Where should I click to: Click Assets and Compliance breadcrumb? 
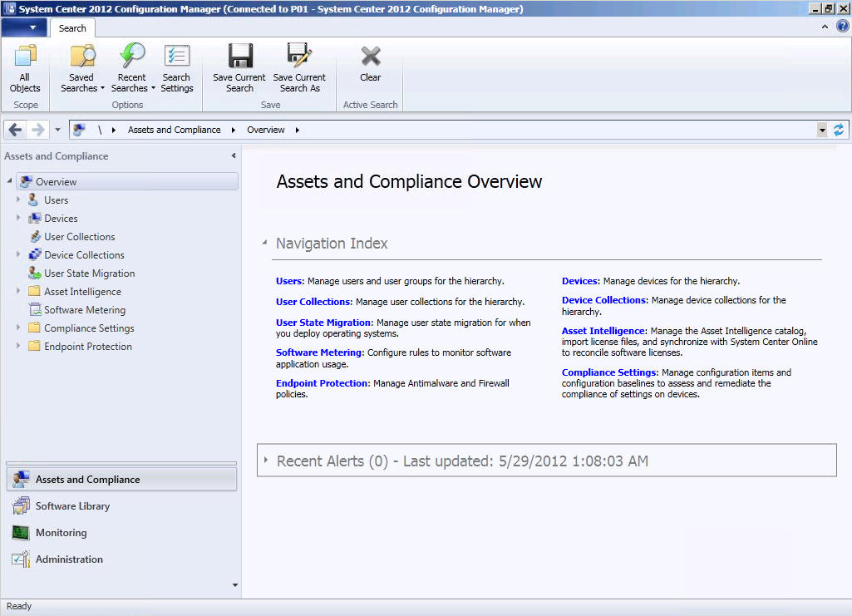coord(175,130)
